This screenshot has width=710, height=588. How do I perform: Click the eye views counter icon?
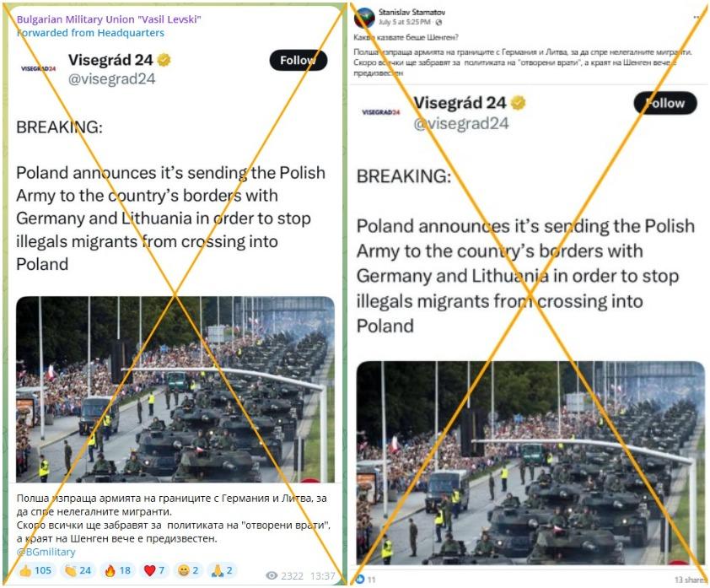pyautogui.click(x=272, y=576)
